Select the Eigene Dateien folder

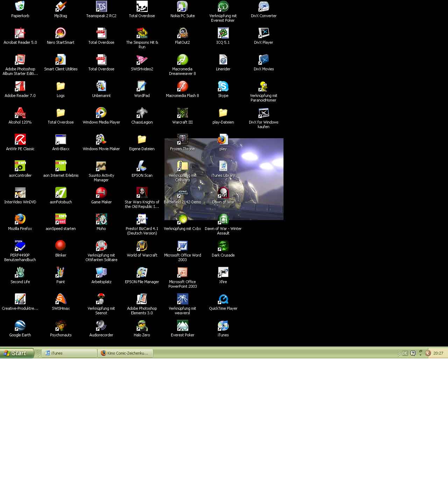pos(142,140)
